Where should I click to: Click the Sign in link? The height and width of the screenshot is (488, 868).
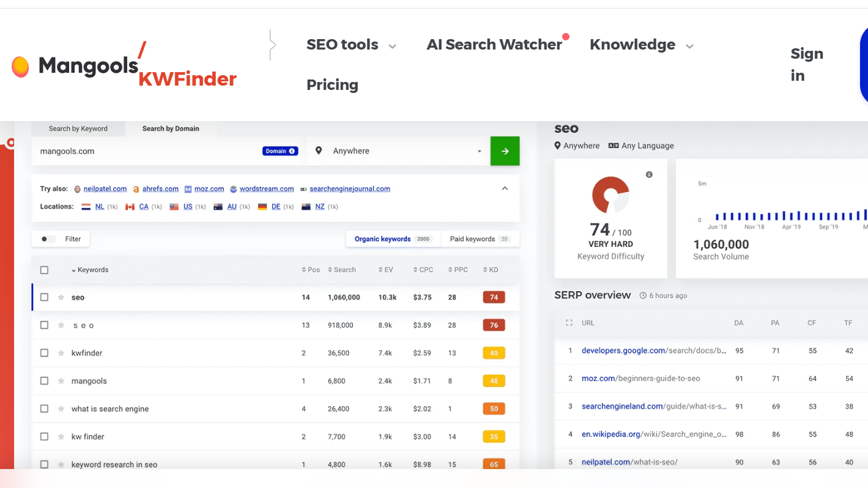[x=806, y=64]
